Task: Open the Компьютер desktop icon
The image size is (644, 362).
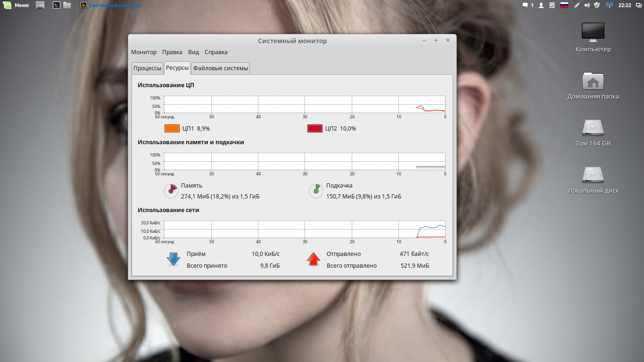Action: coord(593,32)
